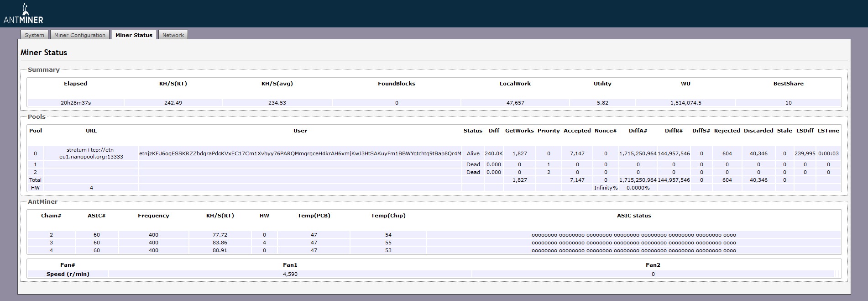868x301 pixels.
Task: Click the KH/S(avg) value 234.53
Action: pyautogui.click(x=277, y=103)
